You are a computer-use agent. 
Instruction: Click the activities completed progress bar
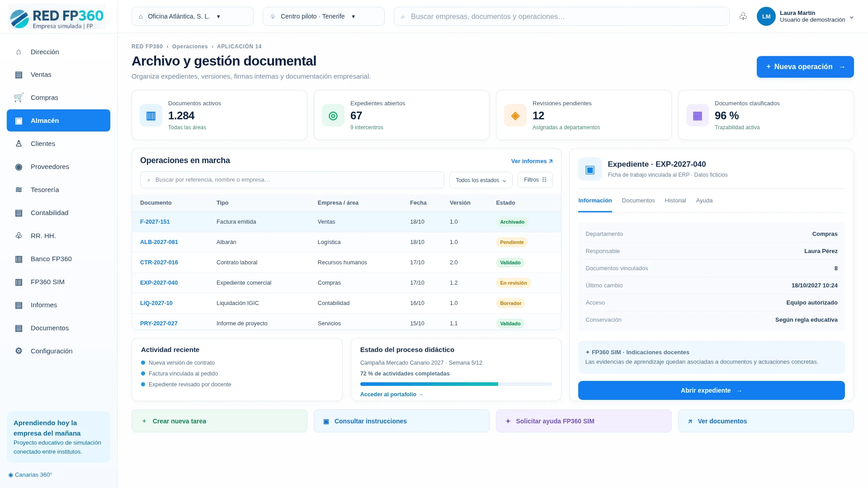tap(456, 384)
